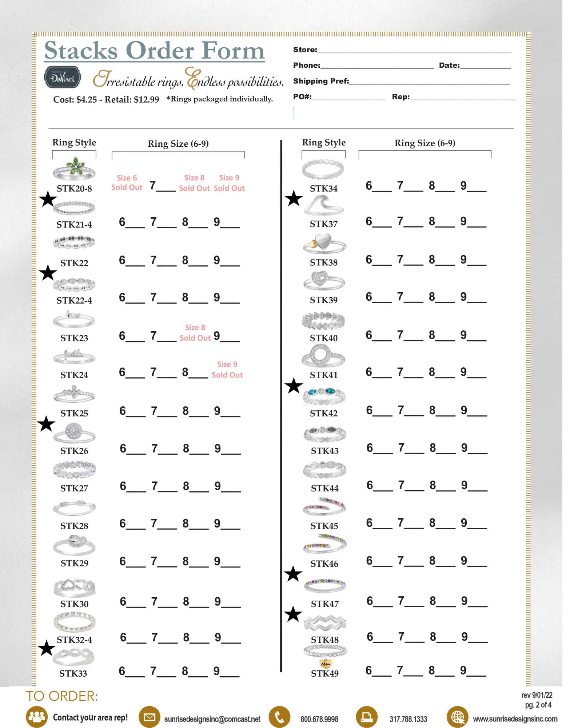Click the heart ring STK38 image
The height and width of the screenshot is (728, 586).
coord(324,244)
